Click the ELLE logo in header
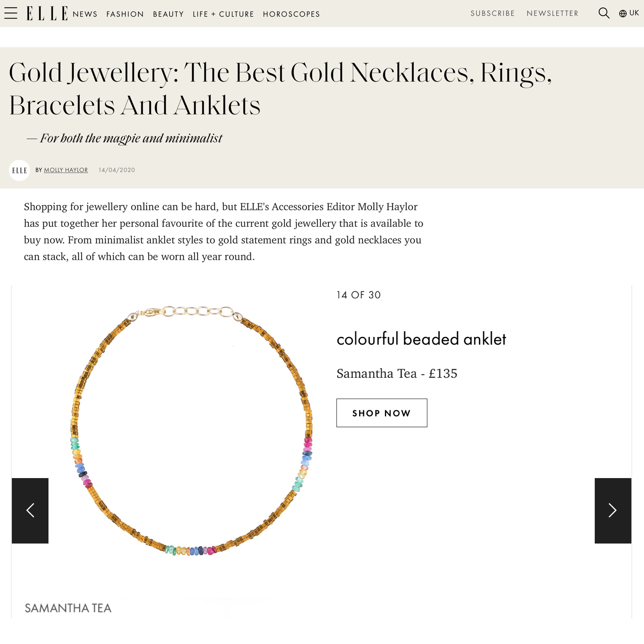The height and width of the screenshot is (644, 644). (47, 13)
